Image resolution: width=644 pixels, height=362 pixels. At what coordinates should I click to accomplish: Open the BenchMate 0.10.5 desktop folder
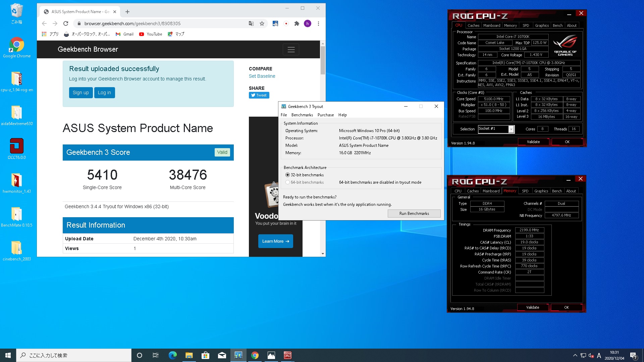(x=16, y=217)
